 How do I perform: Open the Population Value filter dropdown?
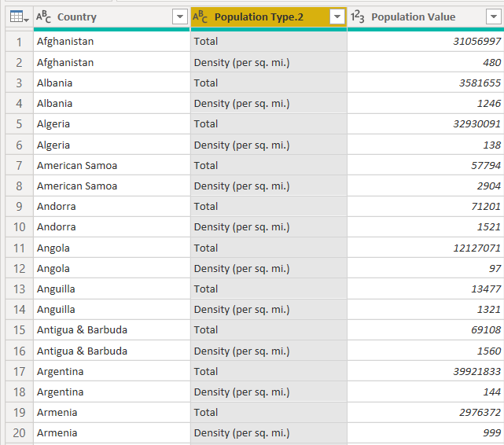click(494, 17)
